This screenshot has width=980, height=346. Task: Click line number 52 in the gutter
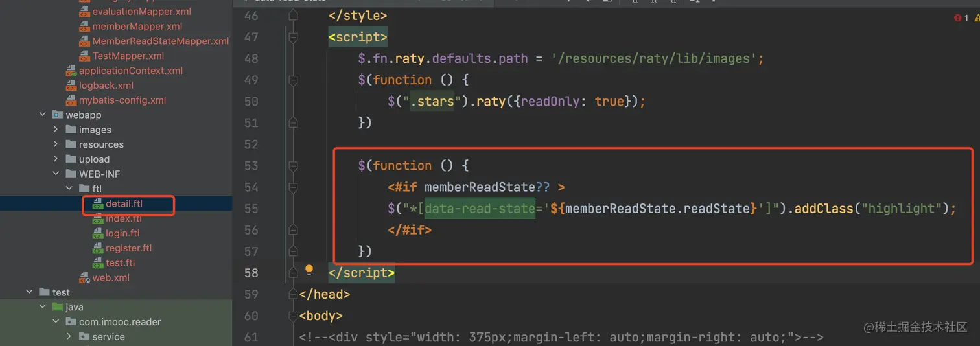(x=251, y=144)
